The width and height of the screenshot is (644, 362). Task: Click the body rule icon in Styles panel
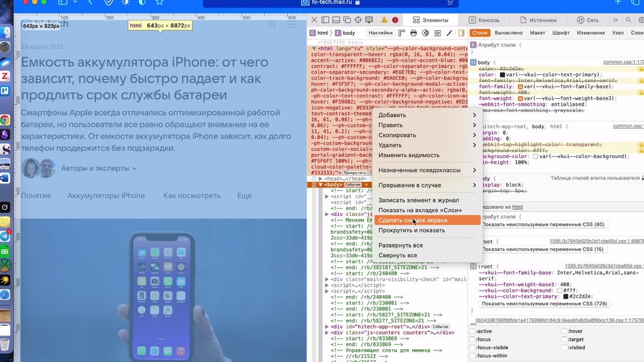click(473, 63)
